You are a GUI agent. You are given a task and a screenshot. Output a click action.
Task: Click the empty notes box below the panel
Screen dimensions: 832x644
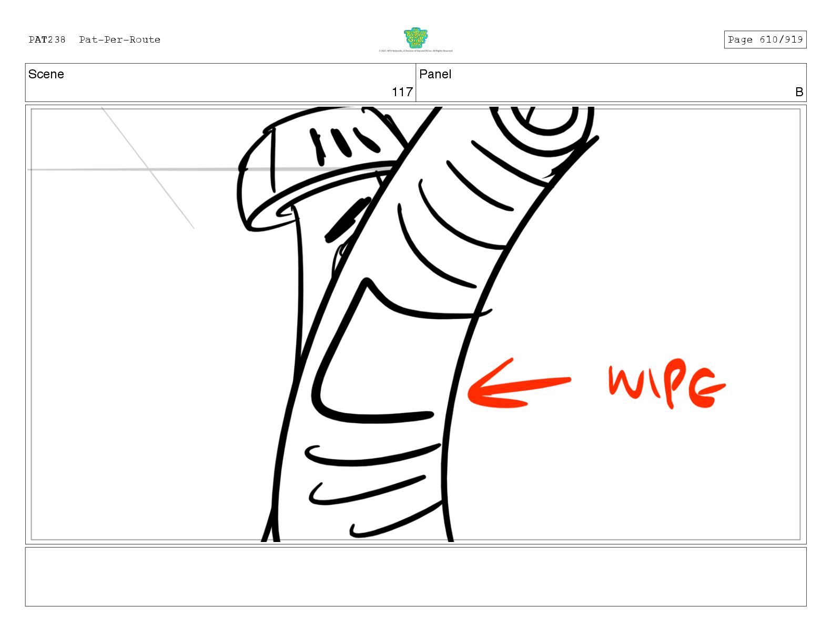(x=415, y=577)
